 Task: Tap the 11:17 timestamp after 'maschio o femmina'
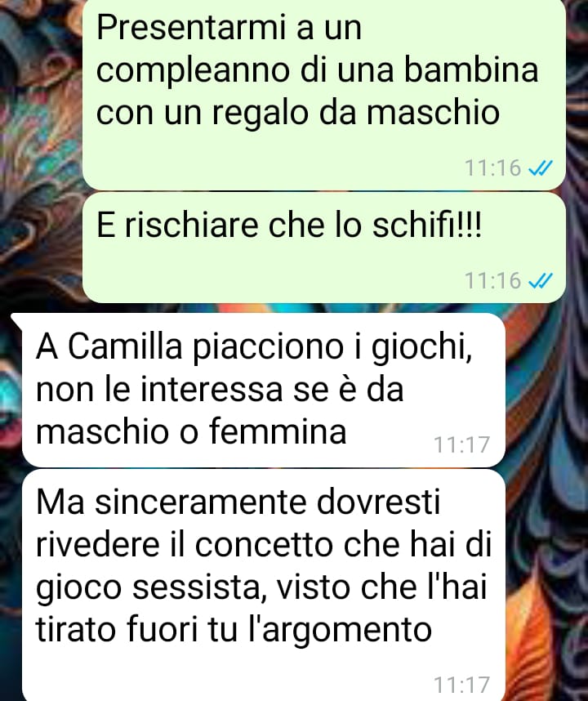tap(462, 444)
